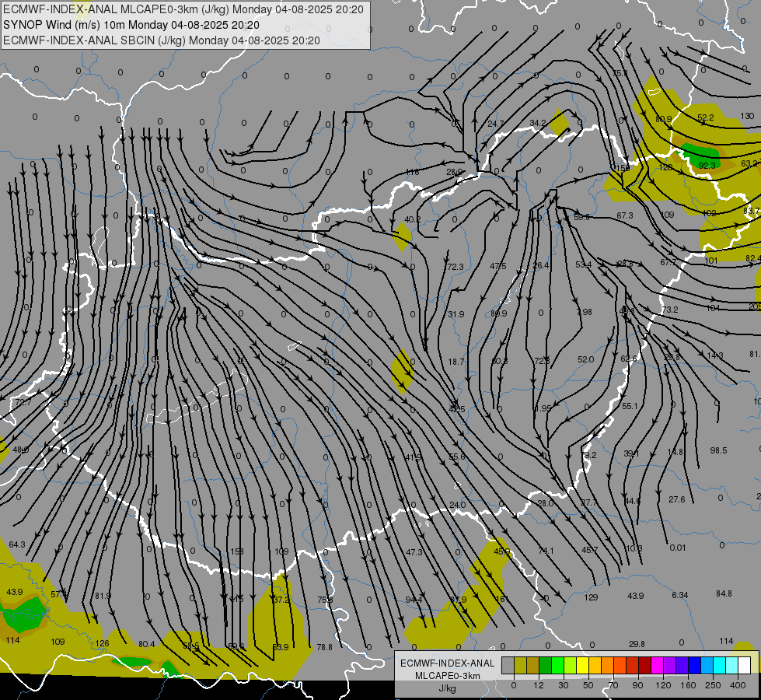
Task: Click the map value 55.6
Action: (x=457, y=457)
